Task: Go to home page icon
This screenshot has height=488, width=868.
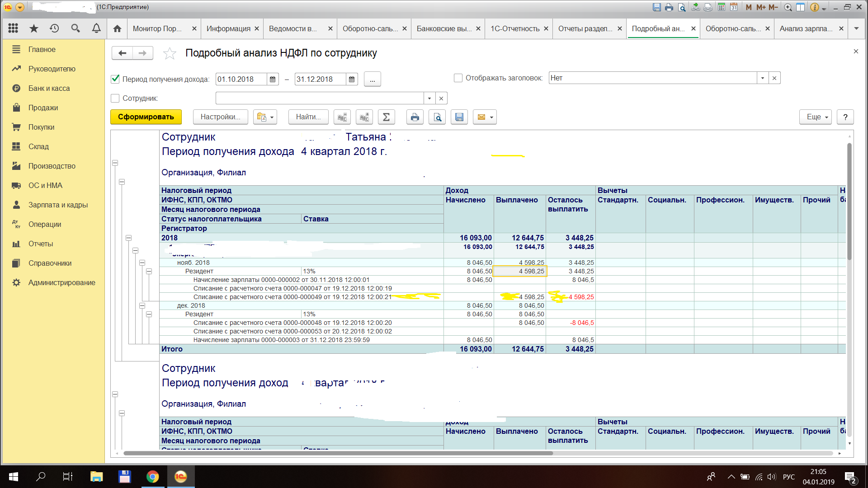Action: (x=117, y=28)
